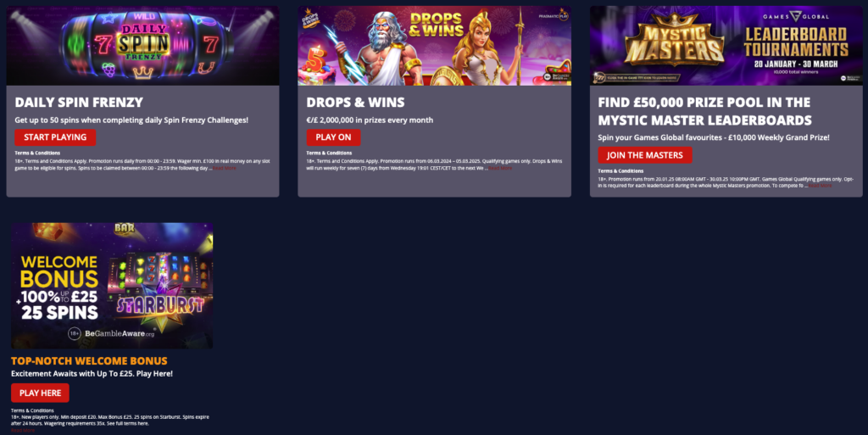The height and width of the screenshot is (435, 868).
Task: Open the Daily Spin Frenzy banner image
Action: (142, 46)
